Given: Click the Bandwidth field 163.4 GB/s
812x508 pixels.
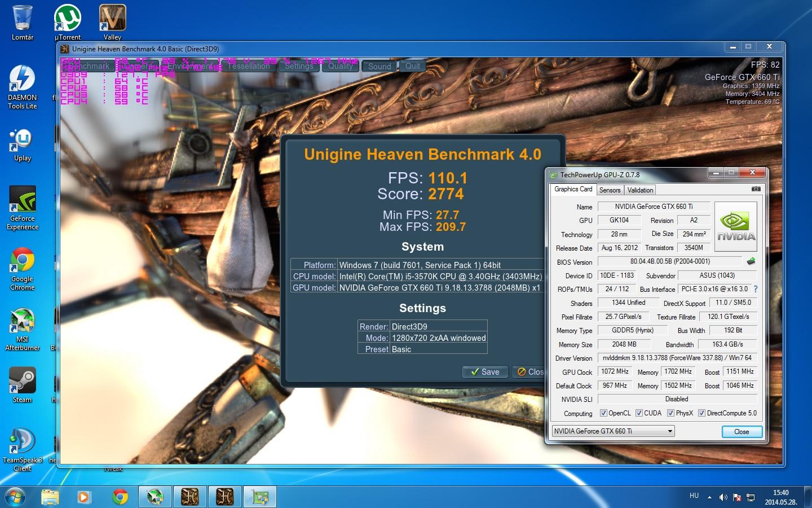Looking at the screenshot, I should [727, 344].
